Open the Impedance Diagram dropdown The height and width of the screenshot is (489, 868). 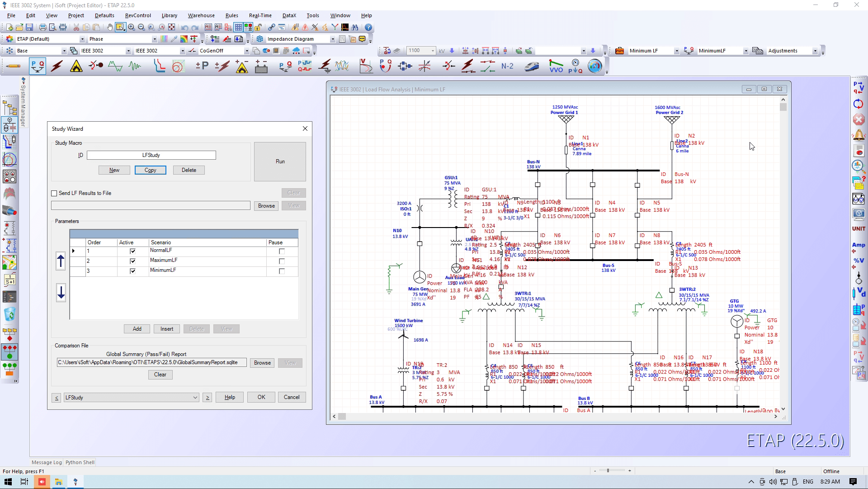pyautogui.click(x=333, y=39)
